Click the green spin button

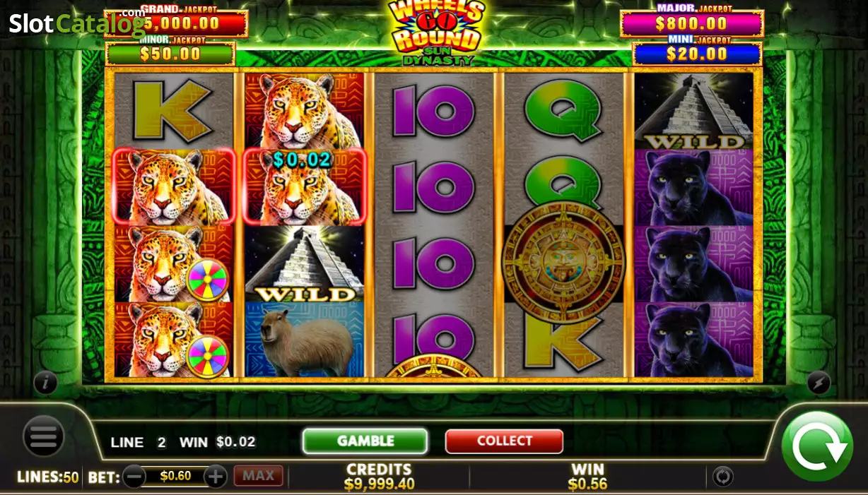click(x=818, y=446)
